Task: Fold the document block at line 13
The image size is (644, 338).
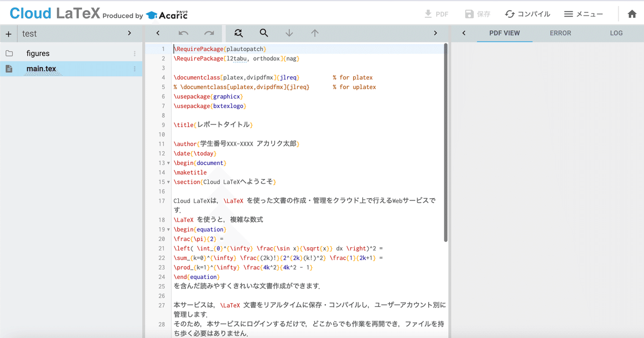Action: [x=168, y=163]
